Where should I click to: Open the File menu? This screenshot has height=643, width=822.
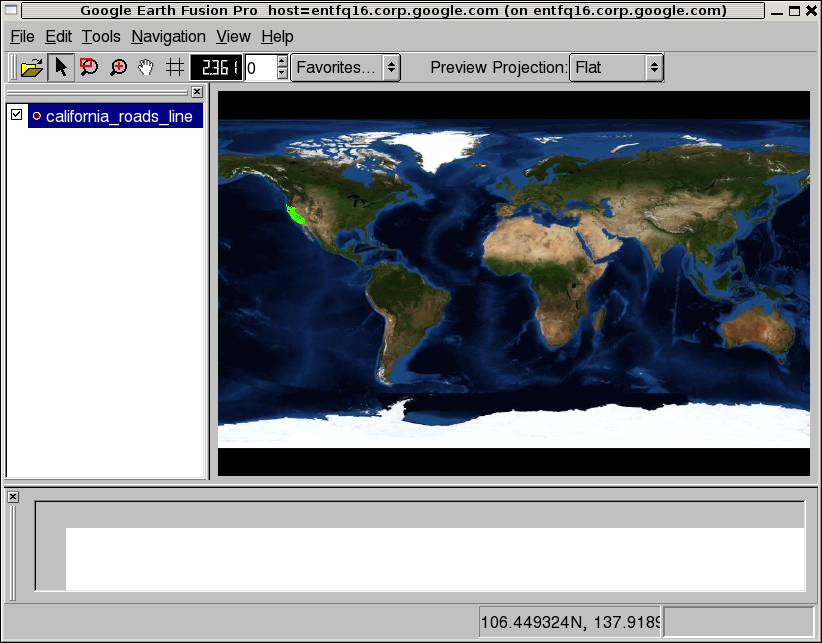point(22,36)
